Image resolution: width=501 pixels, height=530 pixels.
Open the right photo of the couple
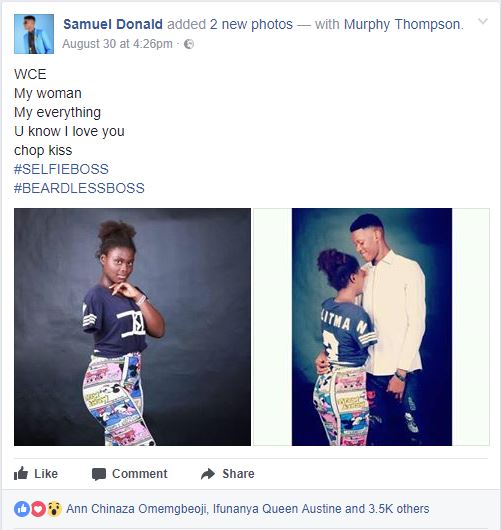[372, 327]
